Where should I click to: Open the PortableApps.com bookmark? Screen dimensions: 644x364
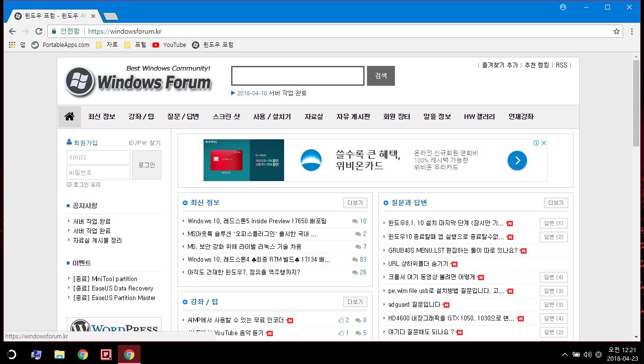click(x=60, y=45)
